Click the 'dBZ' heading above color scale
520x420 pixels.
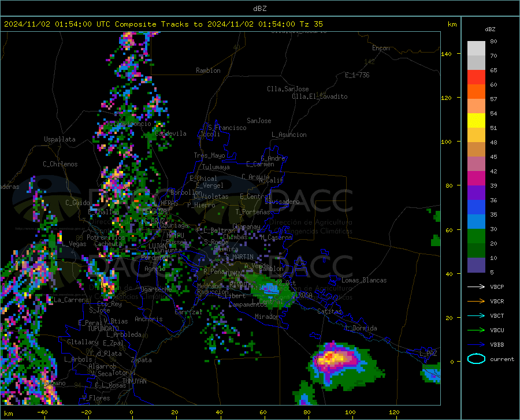(x=490, y=29)
